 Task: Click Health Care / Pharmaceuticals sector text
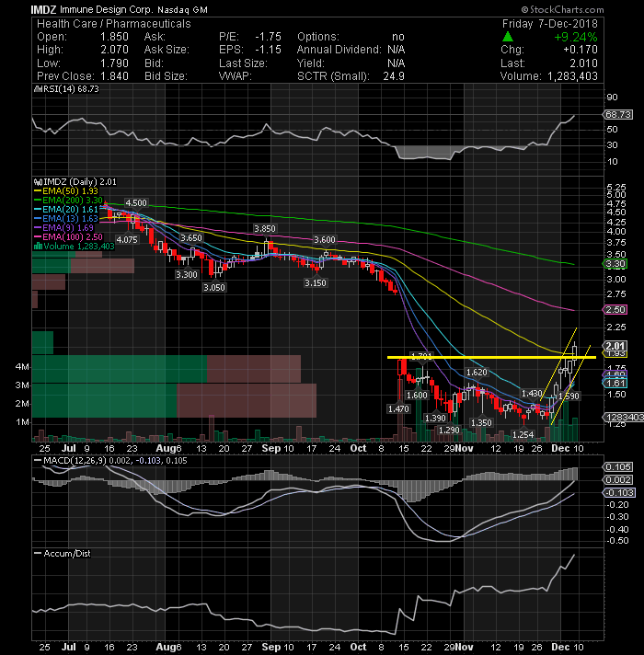tap(113, 24)
